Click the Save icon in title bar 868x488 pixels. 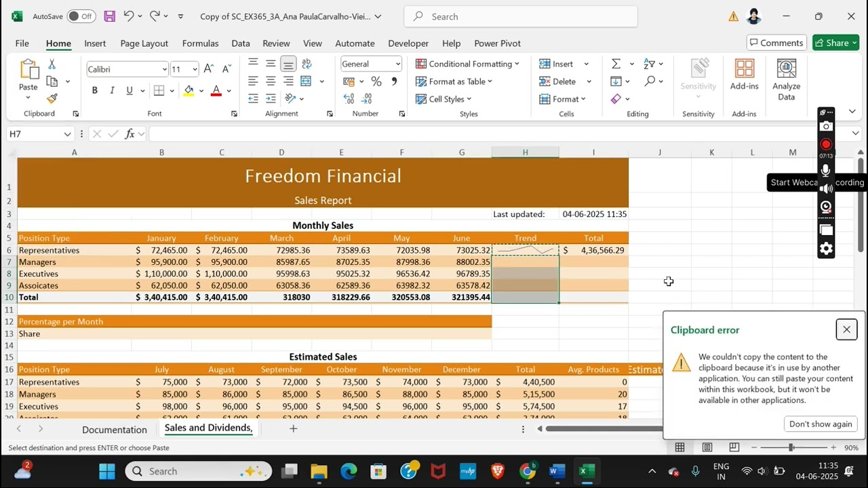[109, 16]
